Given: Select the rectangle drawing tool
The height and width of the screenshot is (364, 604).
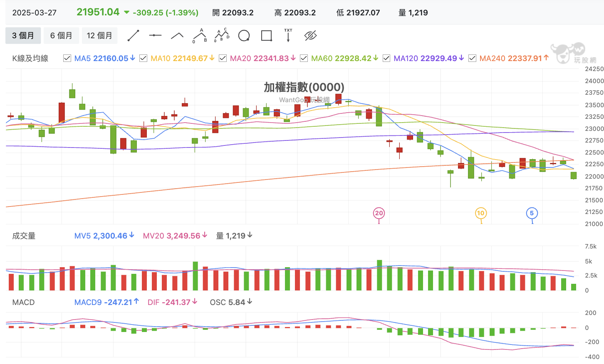Looking at the screenshot, I should (x=266, y=36).
